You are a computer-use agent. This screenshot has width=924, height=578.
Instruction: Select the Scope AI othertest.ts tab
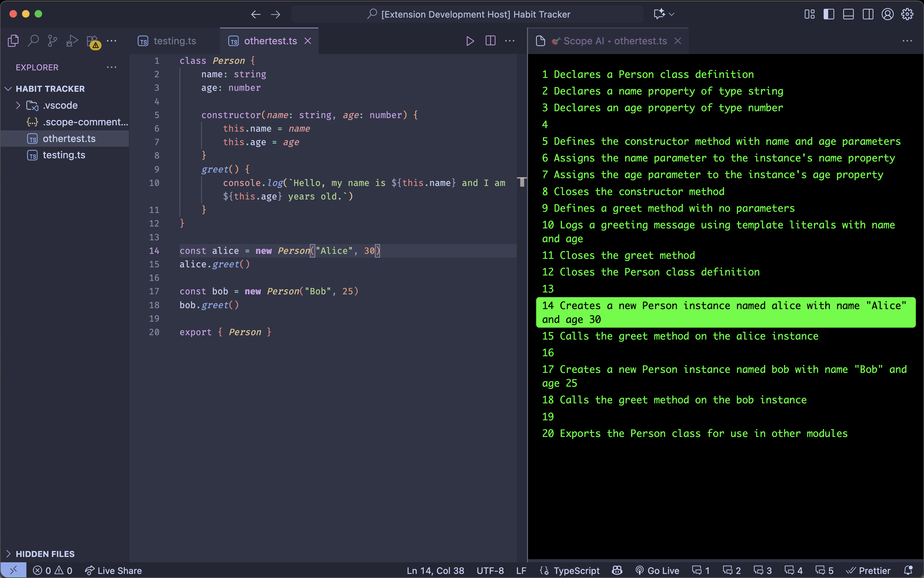tap(615, 41)
